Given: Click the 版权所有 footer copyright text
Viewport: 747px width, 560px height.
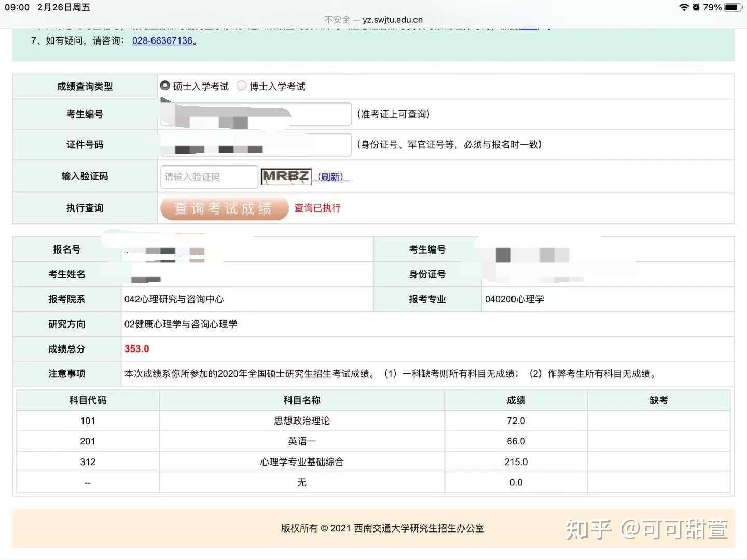Looking at the screenshot, I should pyautogui.click(x=383, y=528).
